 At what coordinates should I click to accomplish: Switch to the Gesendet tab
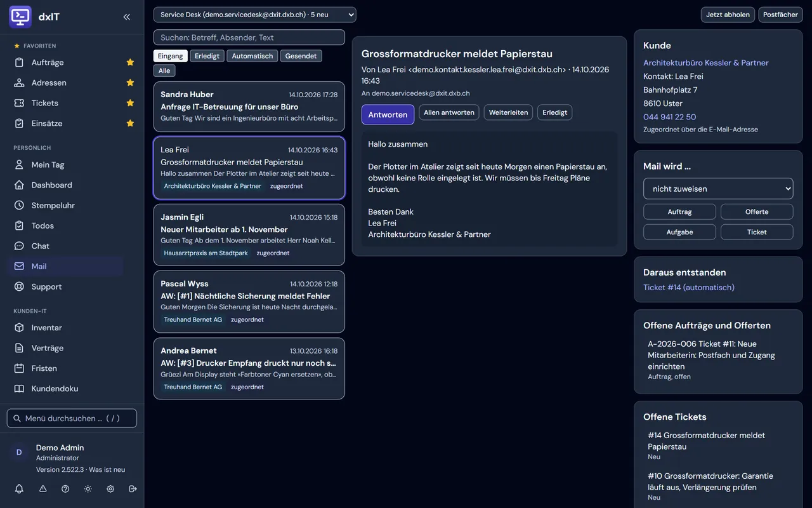(x=301, y=56)
